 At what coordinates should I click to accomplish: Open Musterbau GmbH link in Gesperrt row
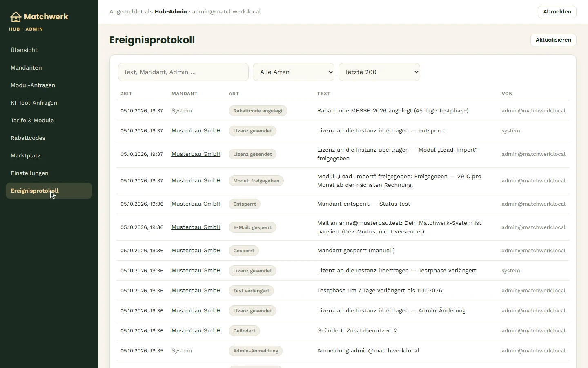click(196, 251)
